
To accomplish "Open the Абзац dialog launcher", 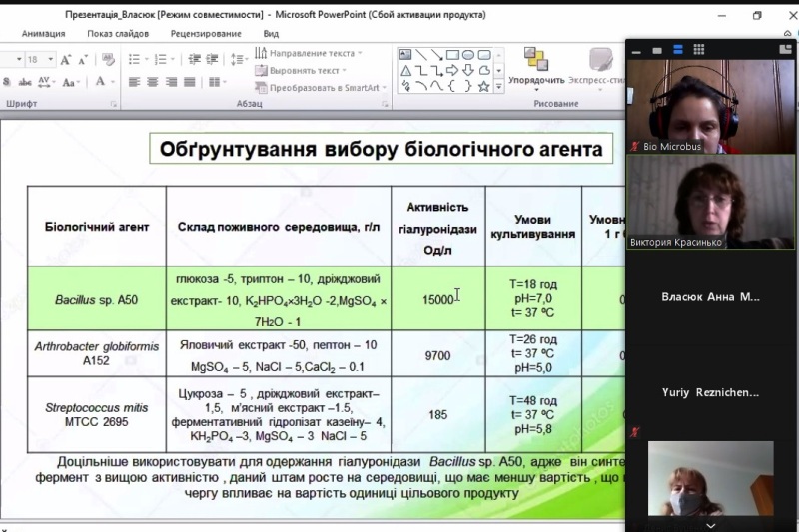I will point(385,104).
